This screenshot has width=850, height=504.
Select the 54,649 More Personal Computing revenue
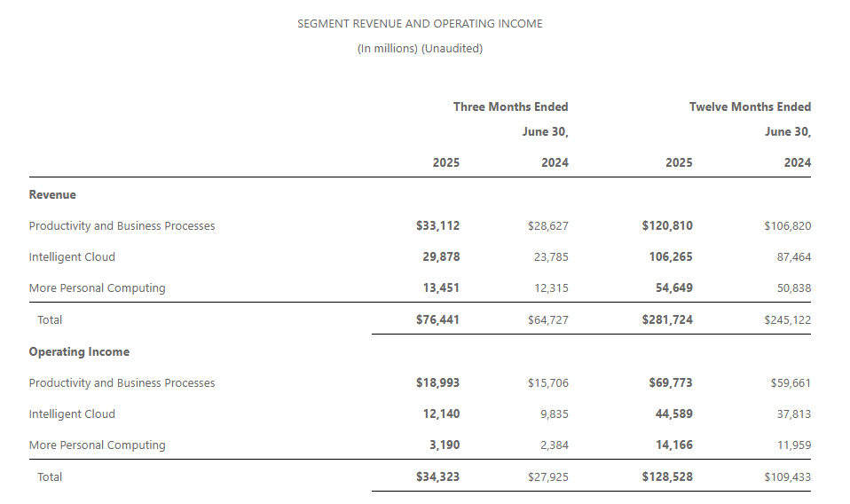coord(674,287)
